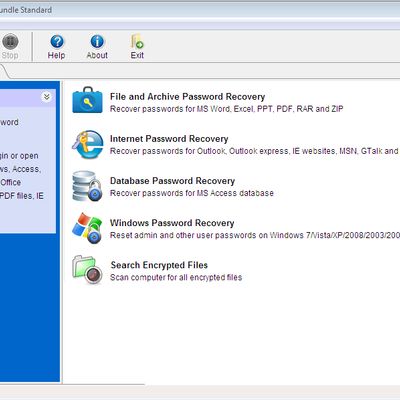
Task: Click sidebar text 'gin or open'
Action: pyautogui.click(x=19, y=156)
